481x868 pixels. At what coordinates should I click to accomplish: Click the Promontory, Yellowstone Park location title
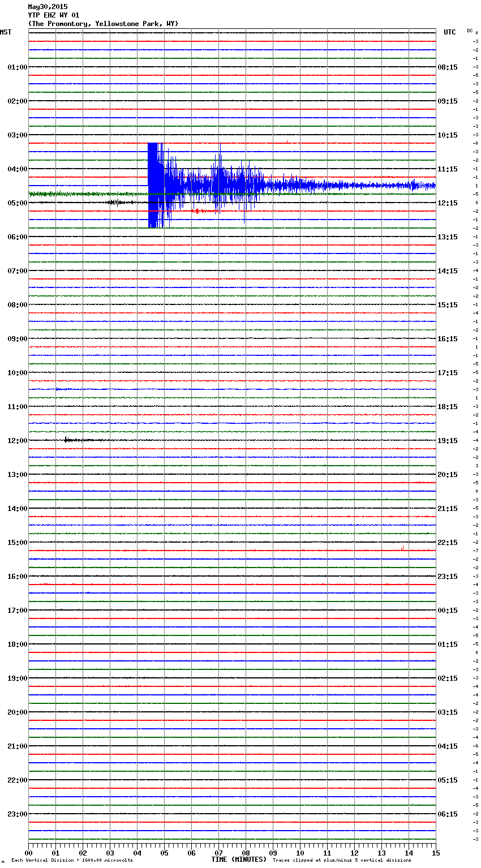pyautogui.click(x=103, y=24)
